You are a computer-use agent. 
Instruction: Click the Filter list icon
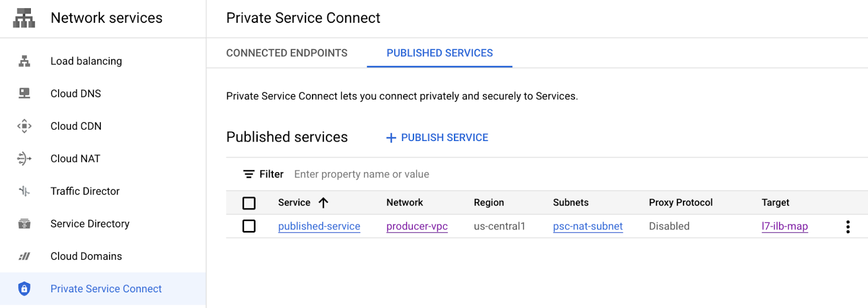(x=248, y=174)
